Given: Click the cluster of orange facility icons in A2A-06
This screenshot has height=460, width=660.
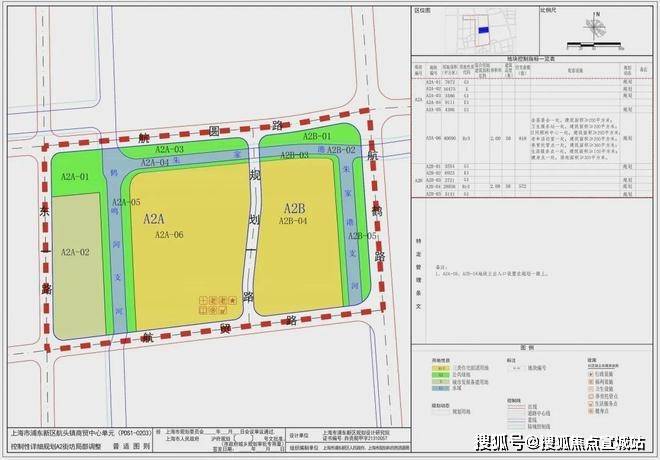Looking at the screenshot, I should tap(218, 306).
